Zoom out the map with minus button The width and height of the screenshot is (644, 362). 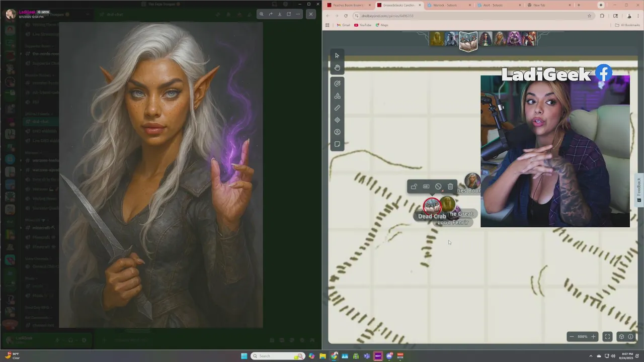tap(572, 336)
